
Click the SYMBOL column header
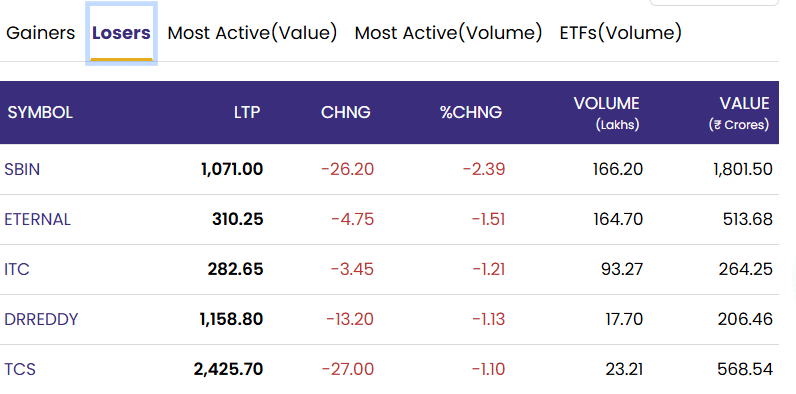coord(40,112)
